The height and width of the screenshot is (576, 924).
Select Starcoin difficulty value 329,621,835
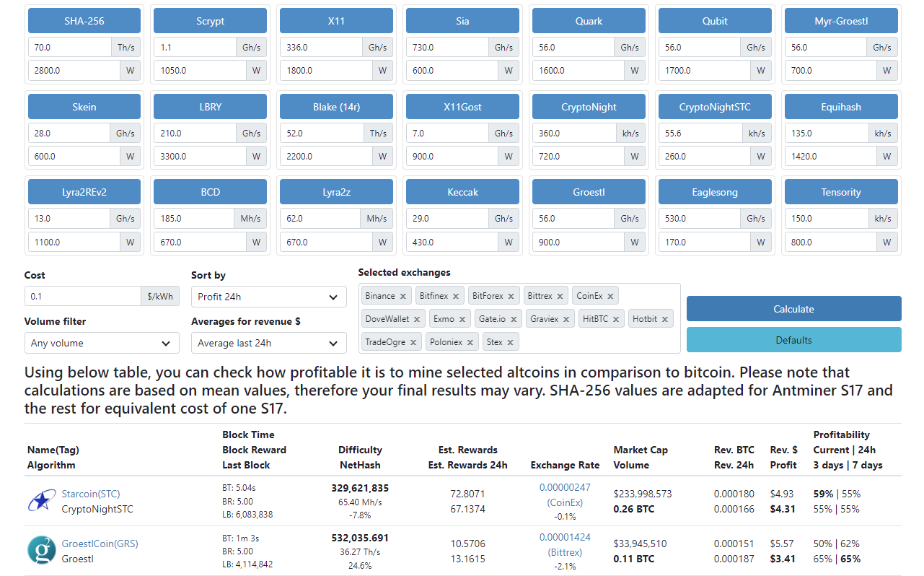tap(360, 488)
